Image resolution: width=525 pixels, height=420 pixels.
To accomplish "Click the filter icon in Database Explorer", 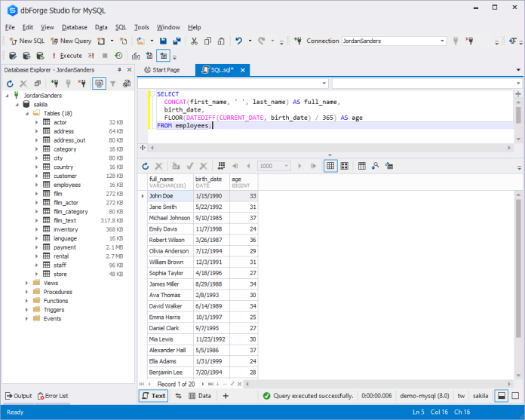I will pyautogui.click(x=113, y=84).
